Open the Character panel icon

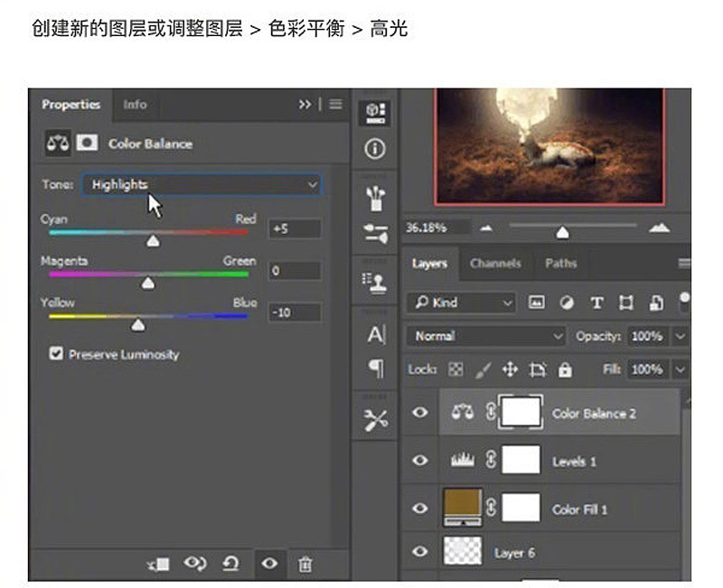tap(376, 334)
